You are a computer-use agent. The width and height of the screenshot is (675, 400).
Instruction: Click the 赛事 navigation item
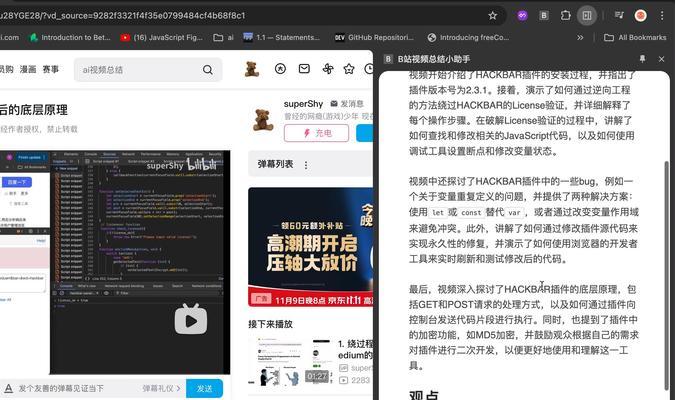coord(51,69)
